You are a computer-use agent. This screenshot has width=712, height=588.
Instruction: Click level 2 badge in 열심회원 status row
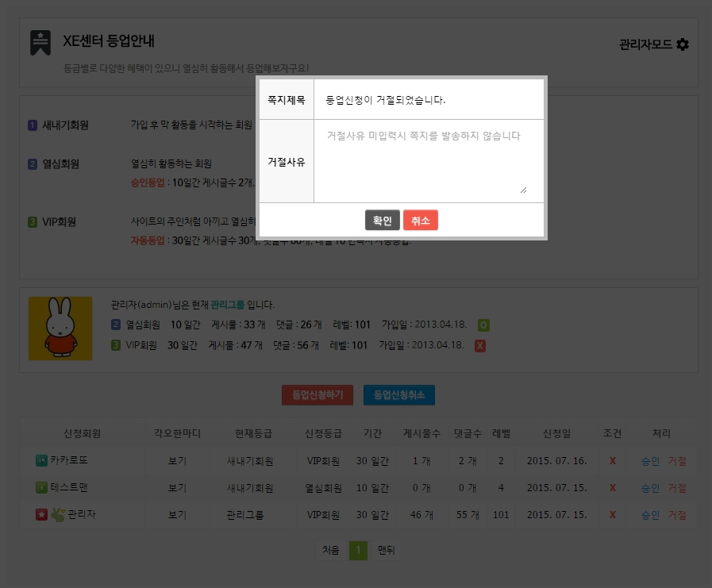(116, 325)
